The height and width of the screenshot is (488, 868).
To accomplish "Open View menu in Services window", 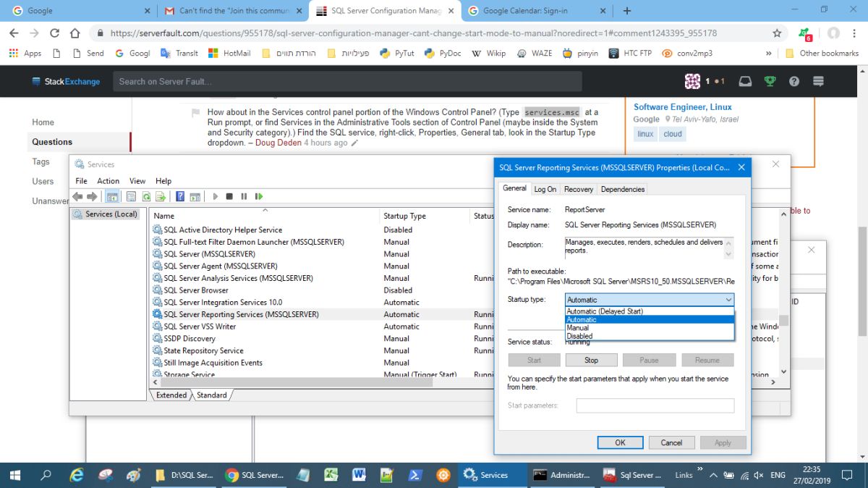I will (137, 181).
